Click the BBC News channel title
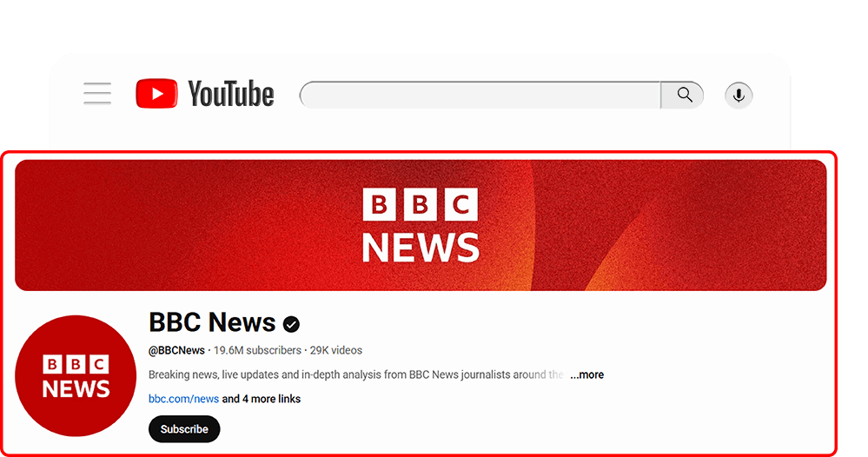This screenshot has width=868, height=457. tap(212, 322)
